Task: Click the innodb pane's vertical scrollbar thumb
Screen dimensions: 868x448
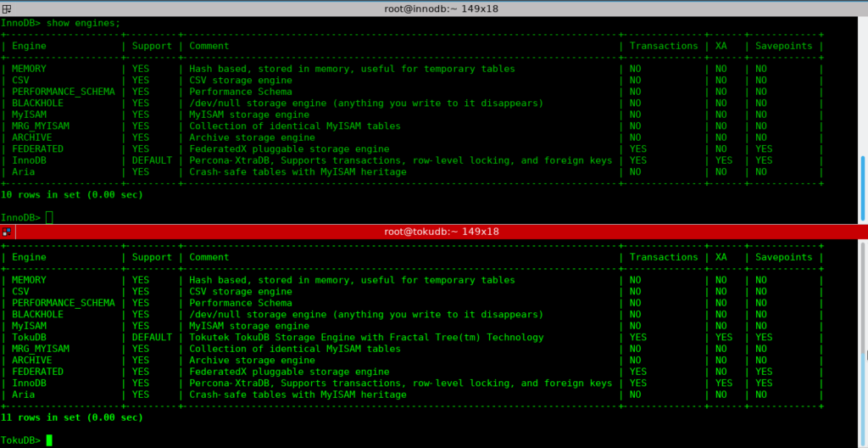Action: (x=863, y=188)
